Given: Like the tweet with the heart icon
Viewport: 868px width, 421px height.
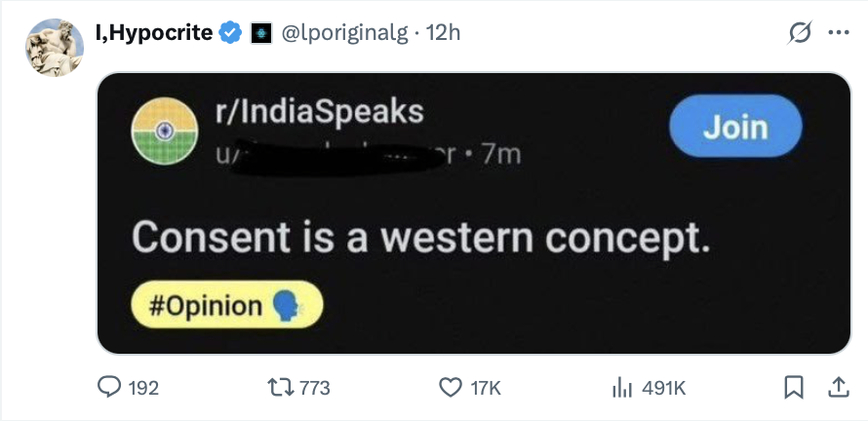Looking at the screenshot, I should coord(451,388).
